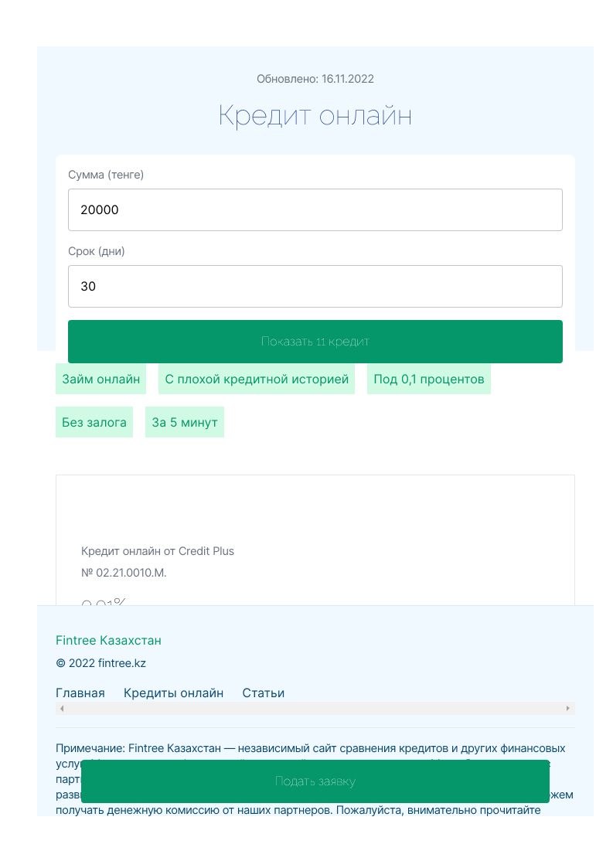Image resolution: width=613 pixels, height=868 pixels.
Task: Click the Fintree Казахстан footer link
Action: pos(108,641)
